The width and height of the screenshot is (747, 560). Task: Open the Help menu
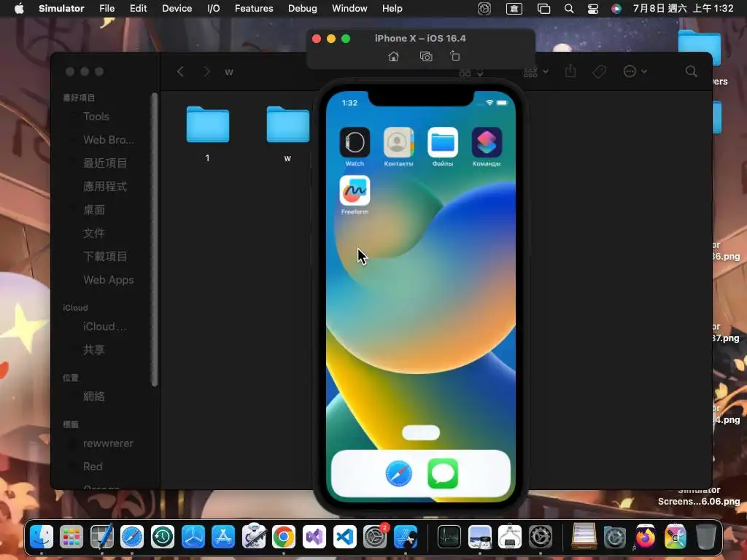[x=392, y=8]
